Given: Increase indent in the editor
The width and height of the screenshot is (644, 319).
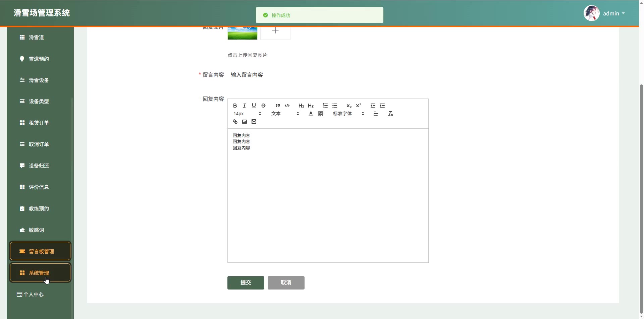Looking at the screenshot, I should [x=382, y=106].
